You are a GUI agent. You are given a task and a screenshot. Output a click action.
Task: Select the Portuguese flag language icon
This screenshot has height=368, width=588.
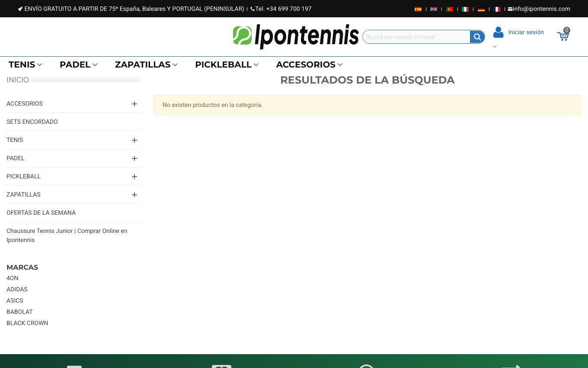pos(450,9)
